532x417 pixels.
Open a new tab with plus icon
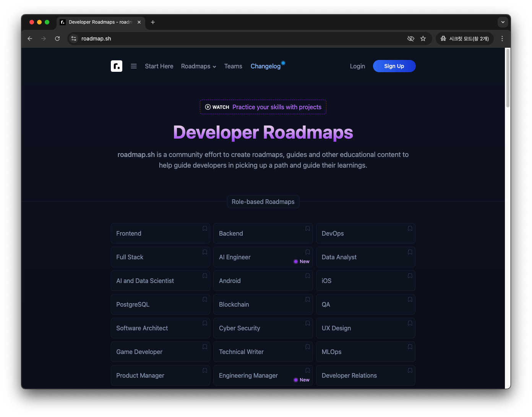click(x=153, y=22)
